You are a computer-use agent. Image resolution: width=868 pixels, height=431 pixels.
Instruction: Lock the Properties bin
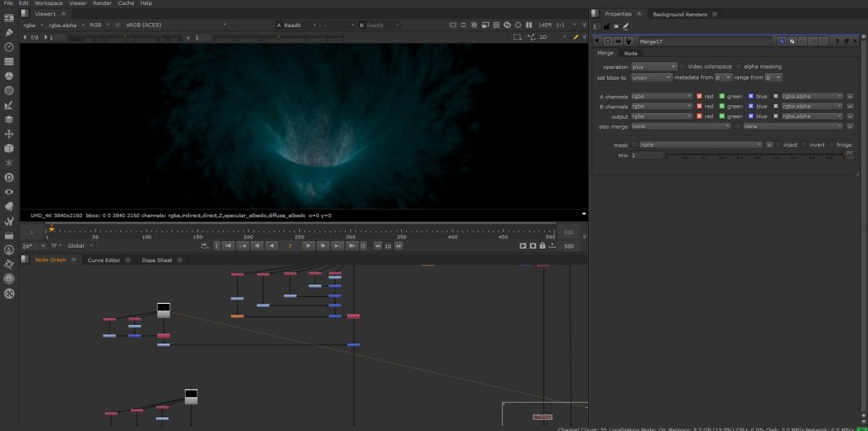click(607, 26)
